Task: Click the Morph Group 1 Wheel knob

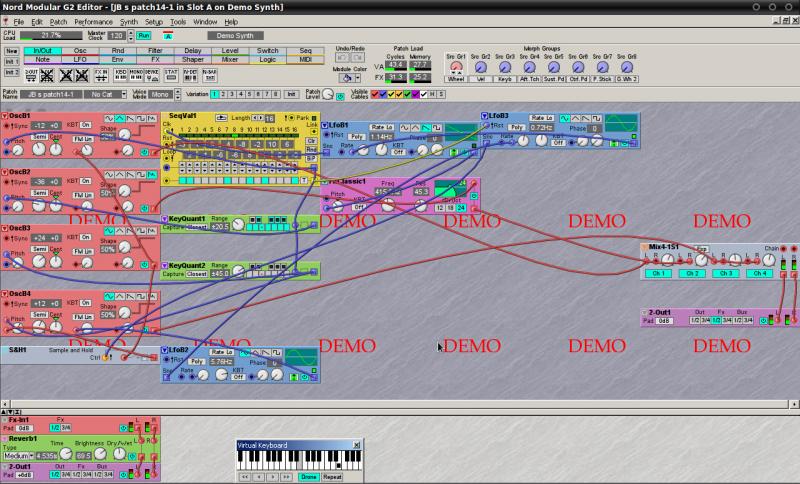Action: (x=456, y=67)
